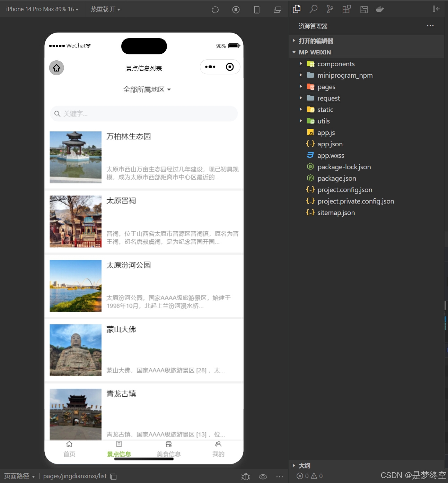Open the Explorer files icon
The height and width of the screenshot is (483, 448).
pyautogui.click(x=297, y=9)
